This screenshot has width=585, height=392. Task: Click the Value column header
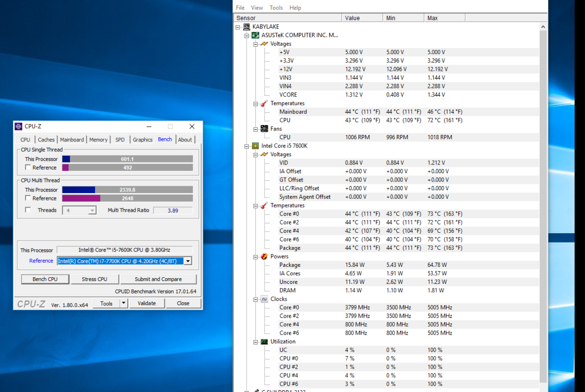coord(362,18)
